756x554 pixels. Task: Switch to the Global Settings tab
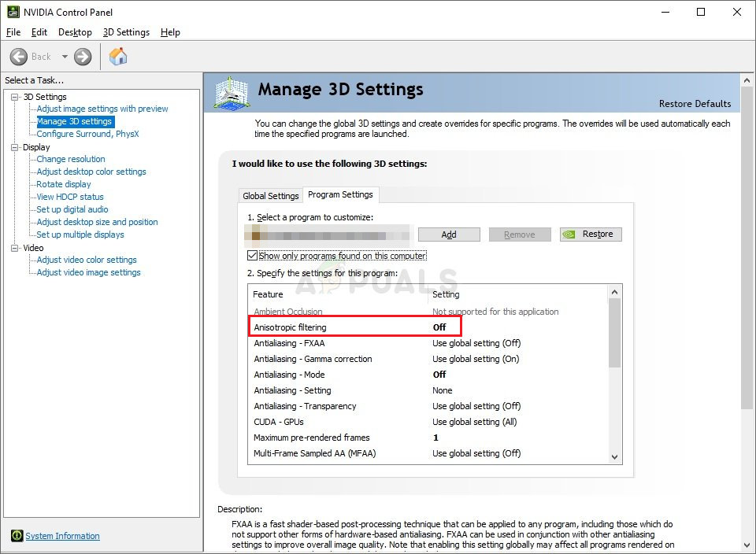tap(270, 196)
